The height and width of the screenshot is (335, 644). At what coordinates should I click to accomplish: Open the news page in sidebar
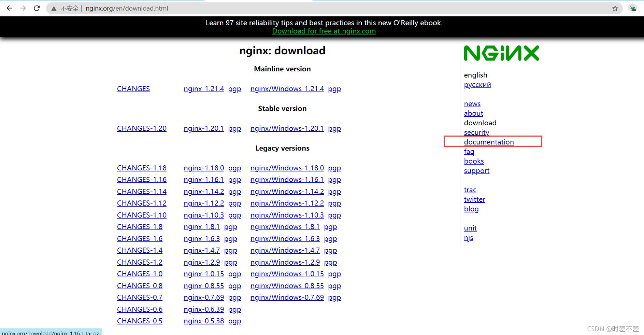tap(472, 104)
